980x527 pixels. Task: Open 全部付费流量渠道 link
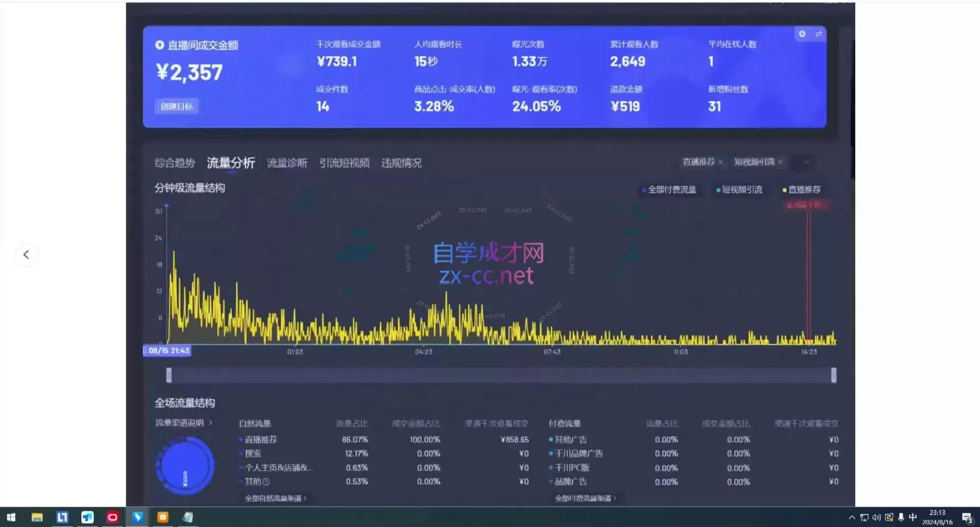click(585, 498)
